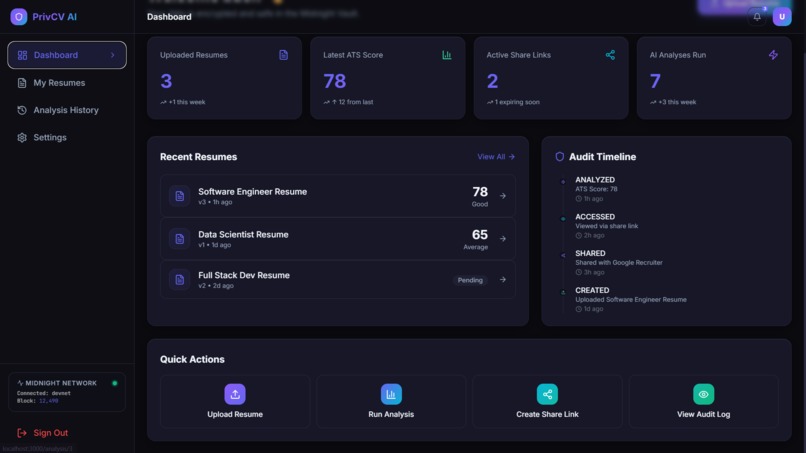Open Settings from the sidebar
This screenshot has height=453, width=806.
pos(67,137)
